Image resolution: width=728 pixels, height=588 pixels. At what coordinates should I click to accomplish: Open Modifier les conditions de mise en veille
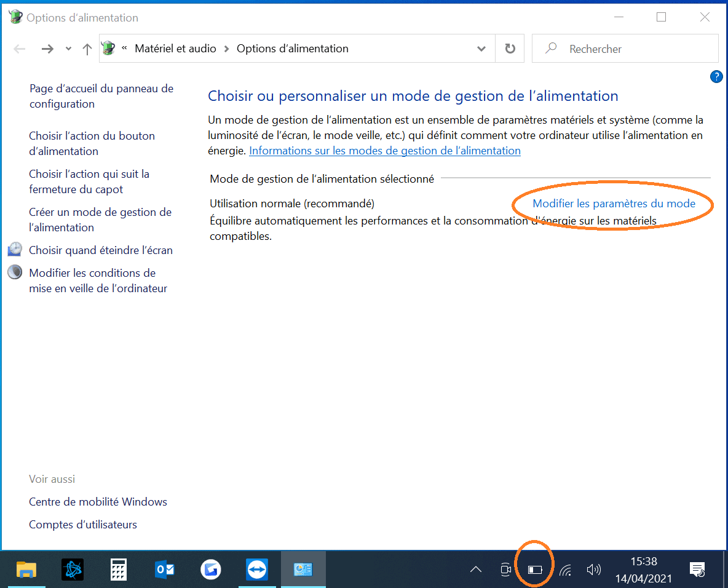(x=98, y=280)
